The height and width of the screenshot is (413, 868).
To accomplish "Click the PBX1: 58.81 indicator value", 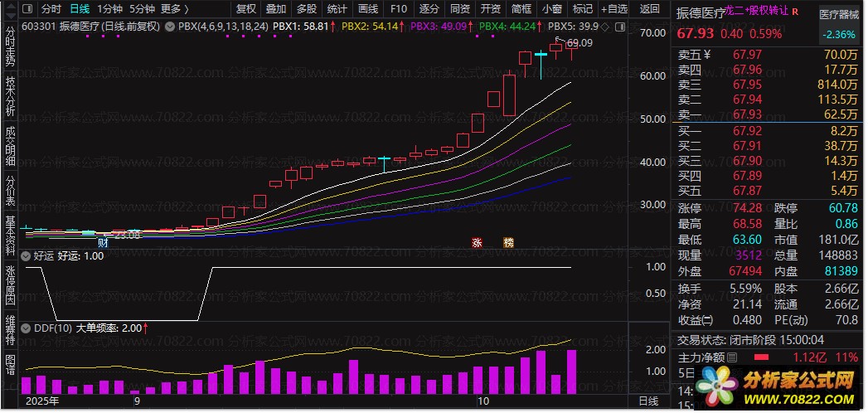I will point(304,26).
